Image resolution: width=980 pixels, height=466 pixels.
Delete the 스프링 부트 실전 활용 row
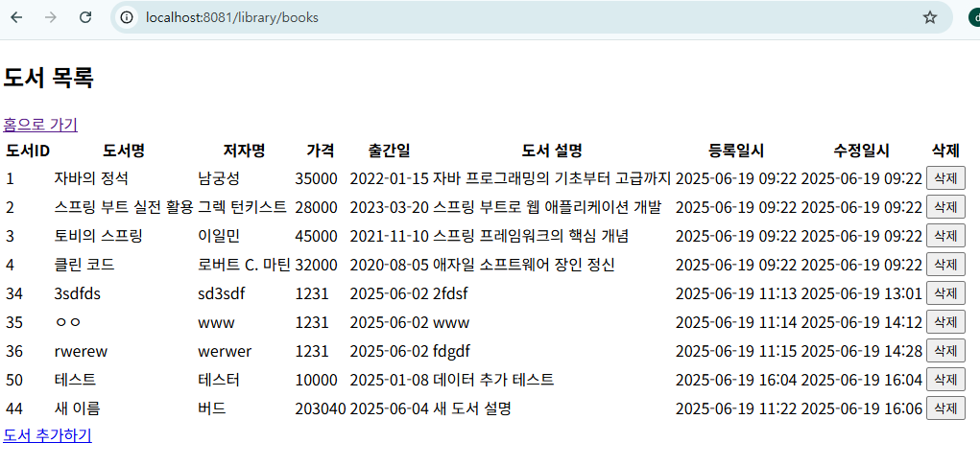[x=945, y=207]
